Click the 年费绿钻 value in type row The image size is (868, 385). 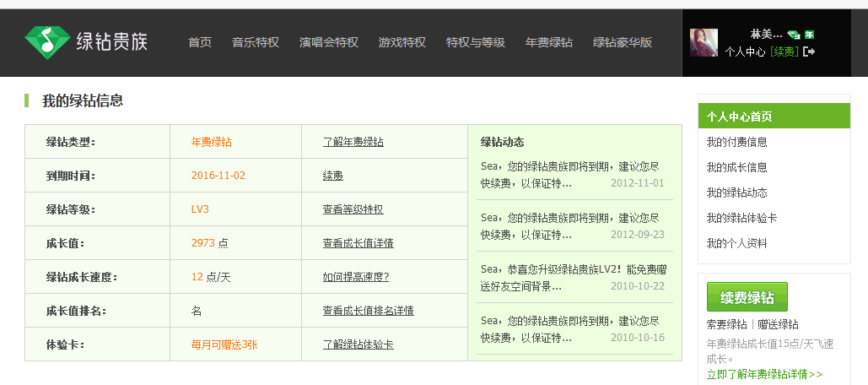click(x=212, y=142)
